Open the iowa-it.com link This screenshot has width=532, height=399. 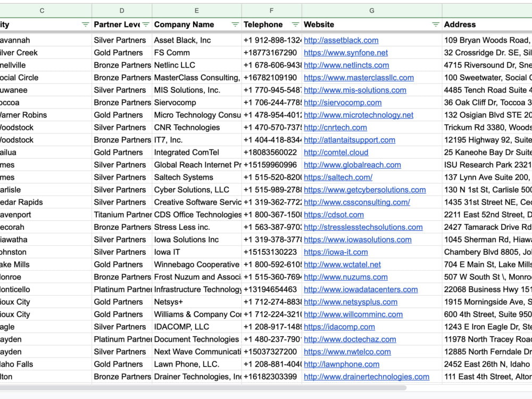(336, 252)
